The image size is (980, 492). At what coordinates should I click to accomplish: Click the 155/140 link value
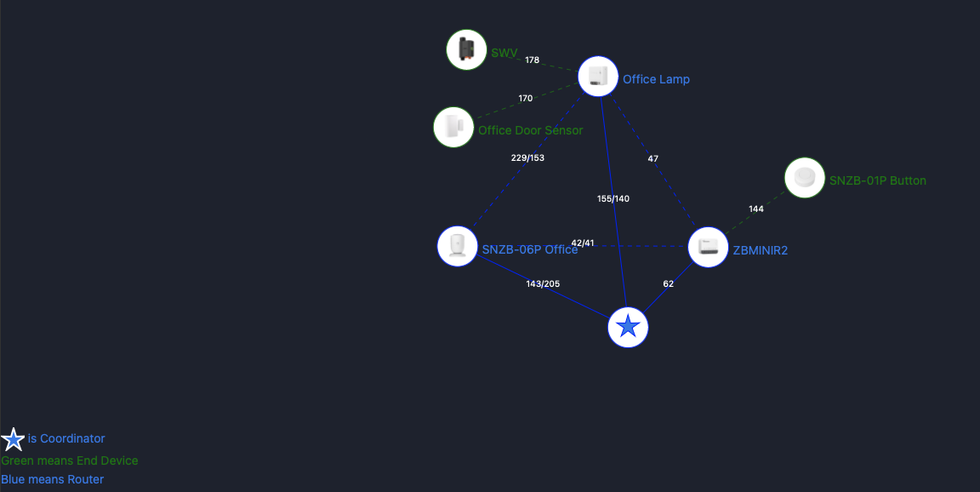613,199
